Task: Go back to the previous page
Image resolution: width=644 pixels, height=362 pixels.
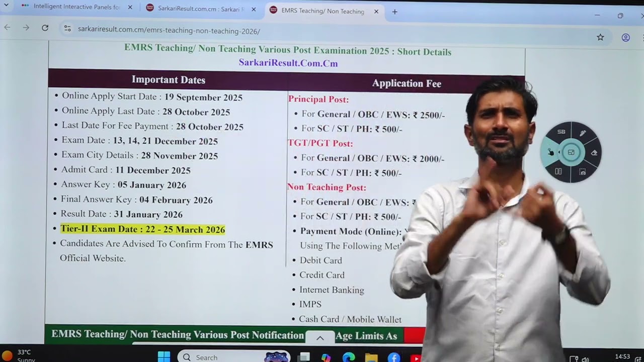Action: (7, 28)
